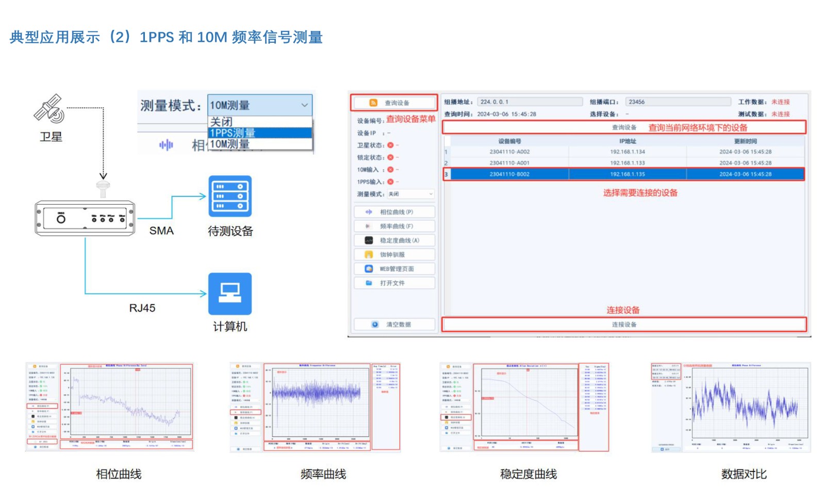Click the 组播地址 field showing 224.0.0.1
Screen dimensions: 825x504
pyautogui.click(x=530, y=102)
